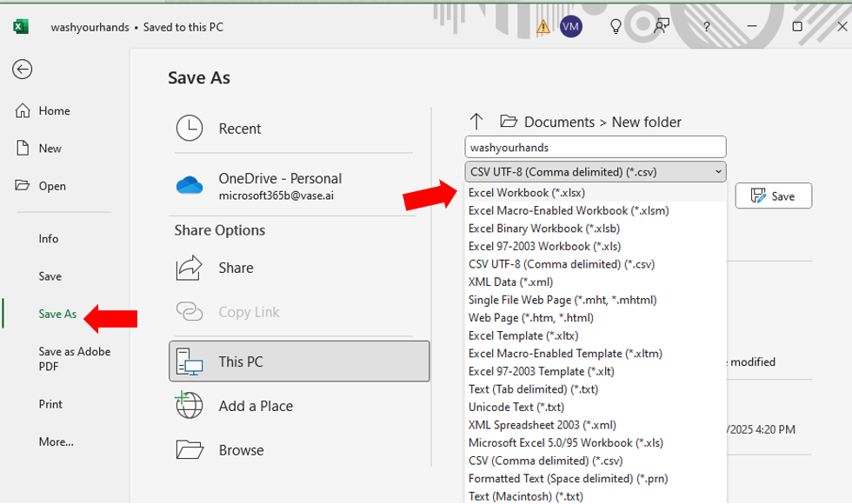Viewport: 852px width, 504px height.
Task: Collapse the file type dropdown arrow
Action: (718, 172)
